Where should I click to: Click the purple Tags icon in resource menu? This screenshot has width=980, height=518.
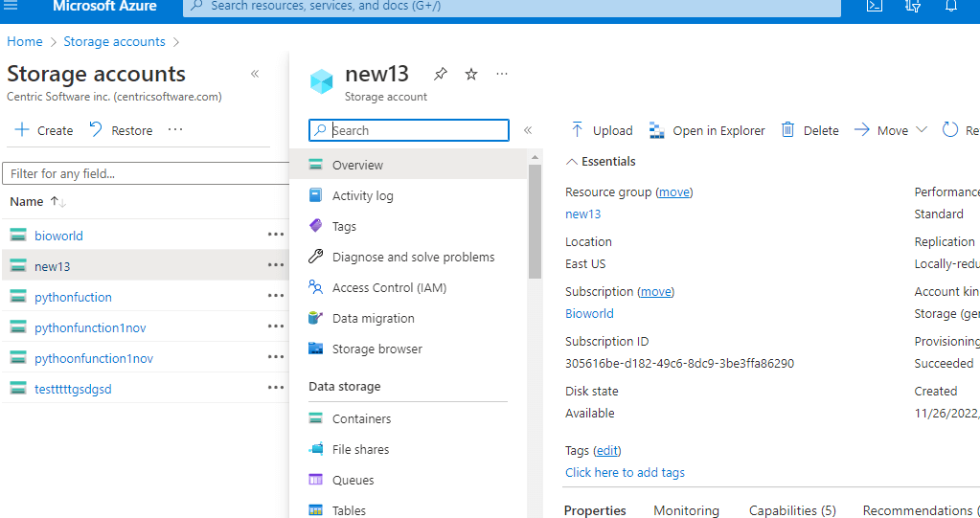[315, 226]
